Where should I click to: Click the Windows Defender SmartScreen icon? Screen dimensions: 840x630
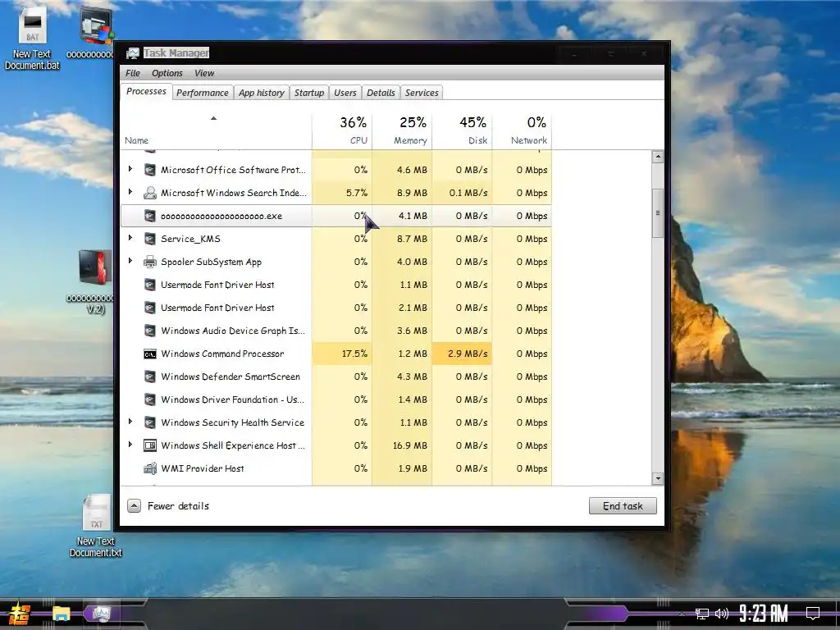click(x=150, y=377)
